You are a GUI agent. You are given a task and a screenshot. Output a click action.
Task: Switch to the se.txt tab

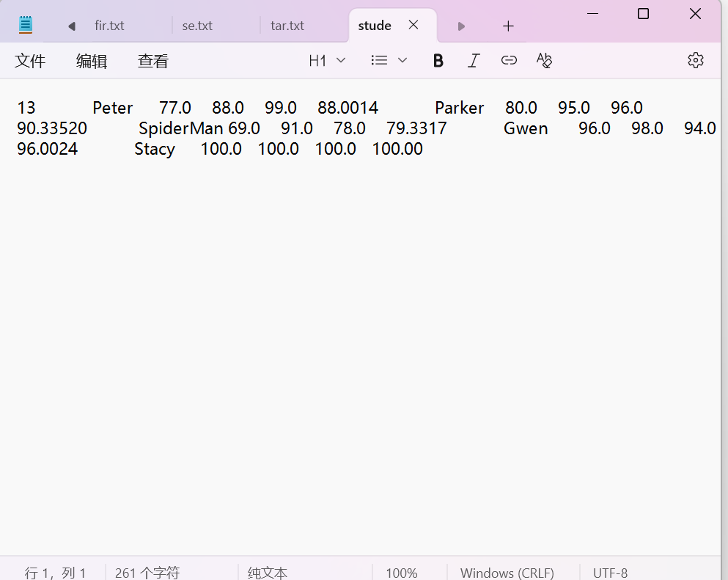click(x=197, y=26)
